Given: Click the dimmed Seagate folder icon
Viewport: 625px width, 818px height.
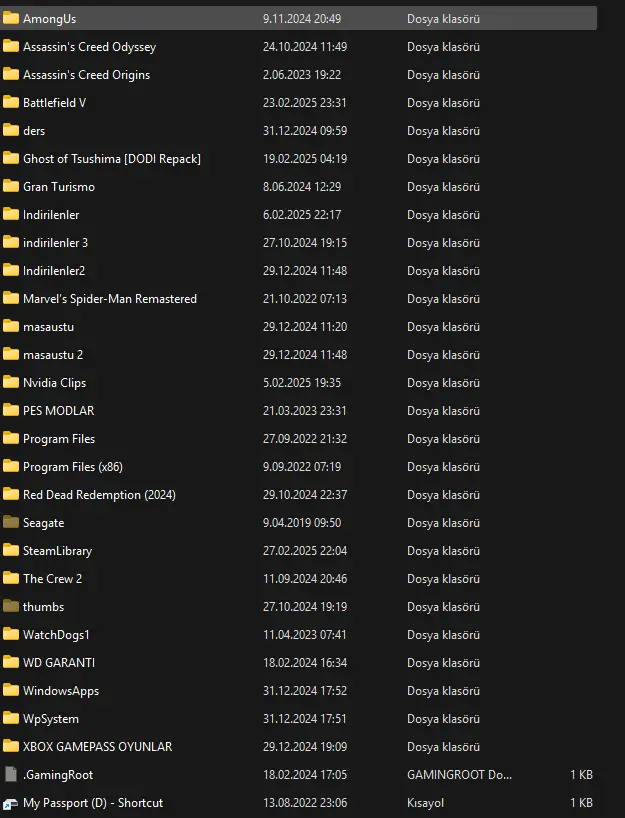Looking at the screenshot, I should tap(11, 523).
